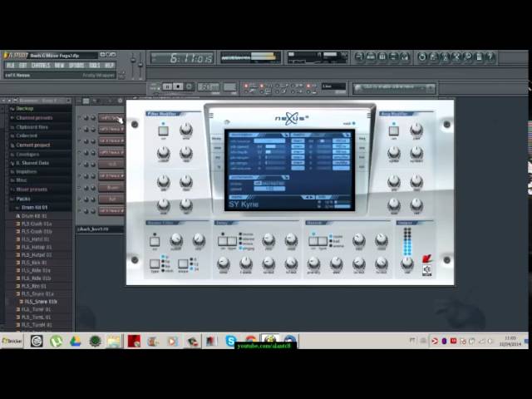Viewport: 532px width, 399px height.
Task: Click the record button in the transport
Action: coord(189,86)
